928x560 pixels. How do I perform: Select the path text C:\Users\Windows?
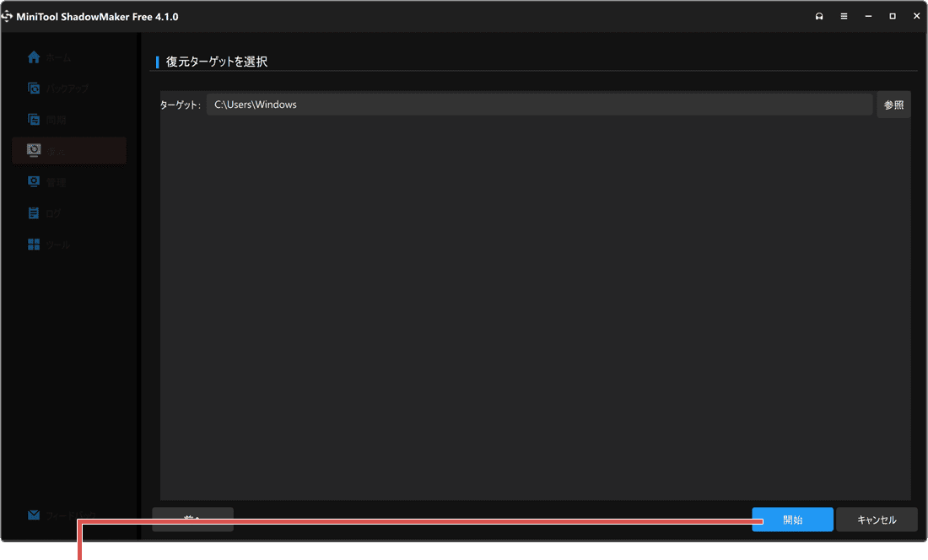[256, 104]
